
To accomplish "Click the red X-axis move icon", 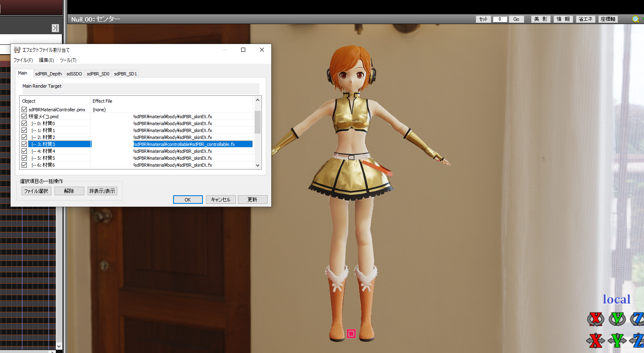I will coord(596,340).
